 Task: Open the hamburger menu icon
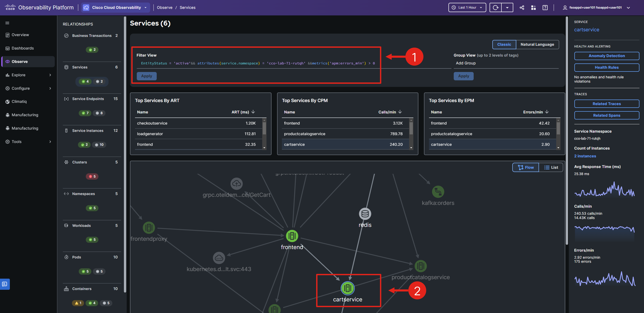pyautogui.click(x=7, y=23)
